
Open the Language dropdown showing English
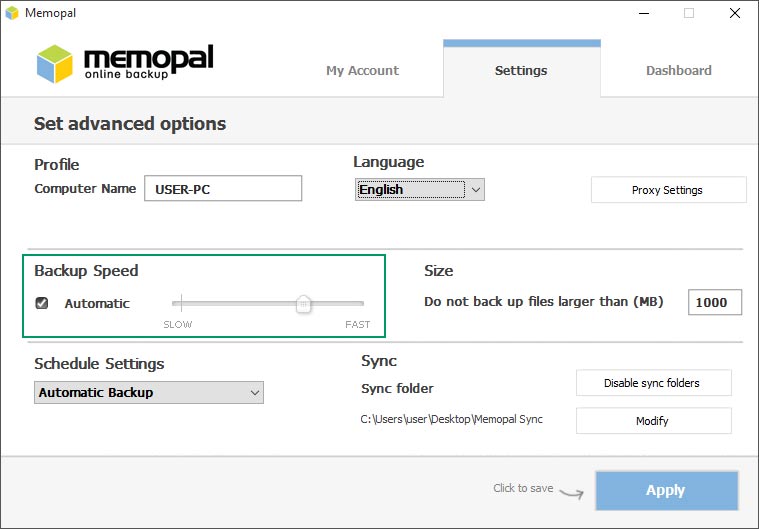[420, 190]
